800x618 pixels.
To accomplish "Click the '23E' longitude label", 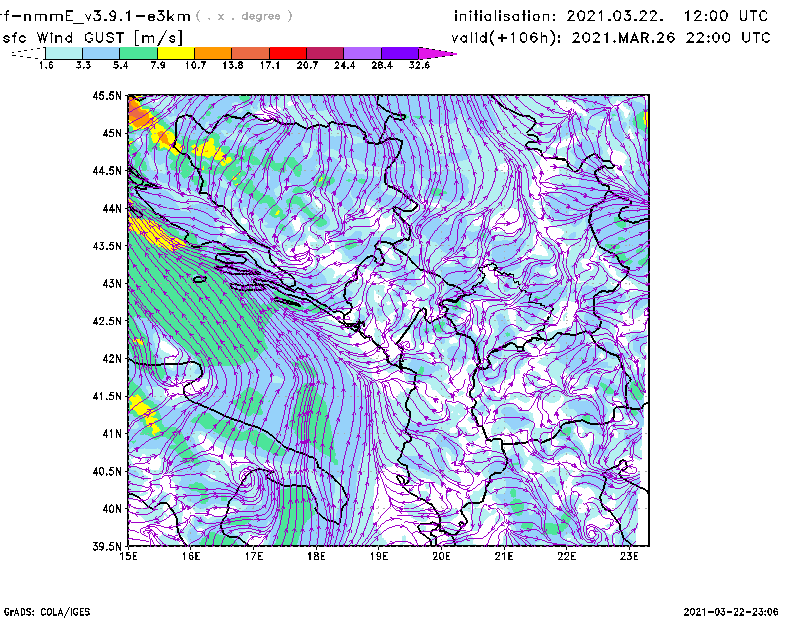I will click(629, 556).
